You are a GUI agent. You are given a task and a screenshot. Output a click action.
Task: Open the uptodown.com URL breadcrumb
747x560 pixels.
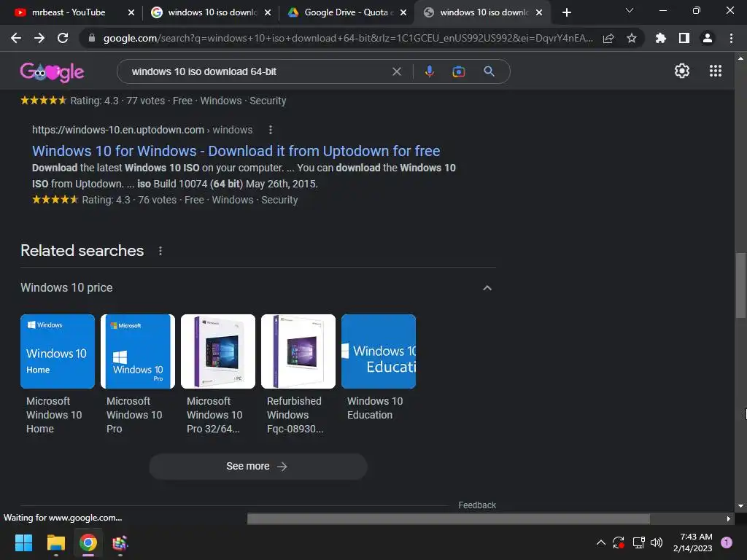coord(142,130)
